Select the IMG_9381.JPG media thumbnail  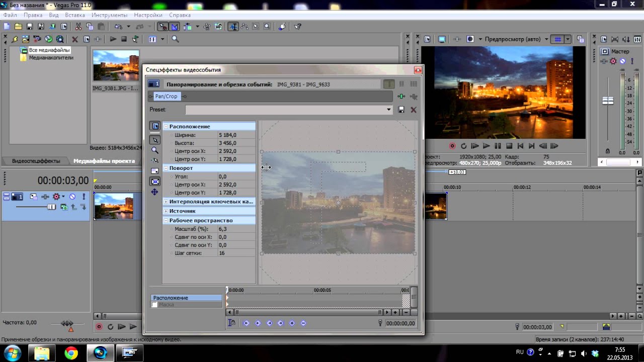[x=116, y=65]
